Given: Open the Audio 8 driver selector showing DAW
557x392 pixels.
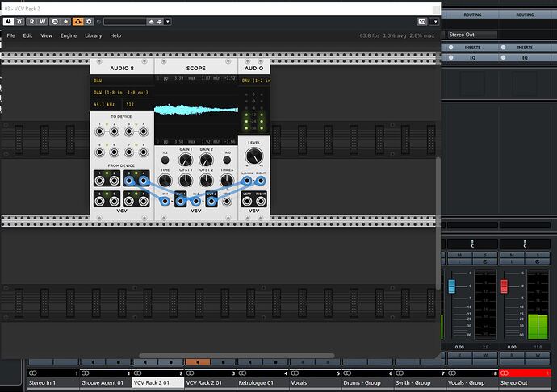Looking at the screenshot, I should pyautogui.click(x=122, y=81).
